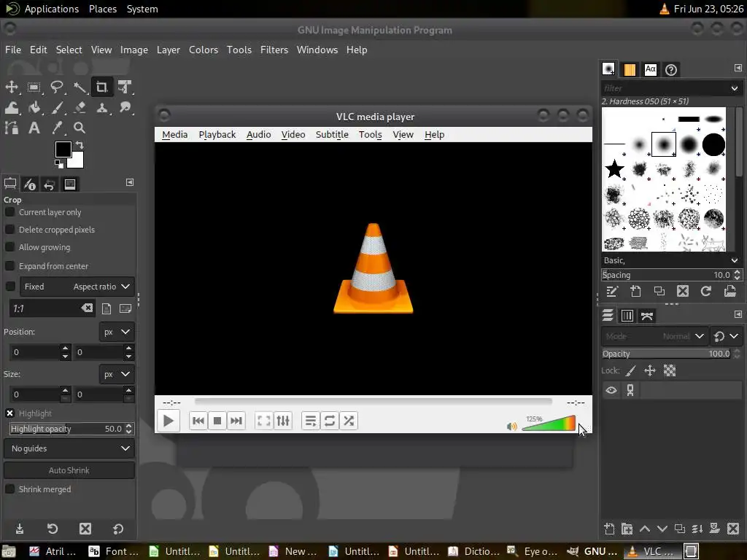Reset colors to default black and white
The height and width of the screenshot is (560, 747).
58,164
